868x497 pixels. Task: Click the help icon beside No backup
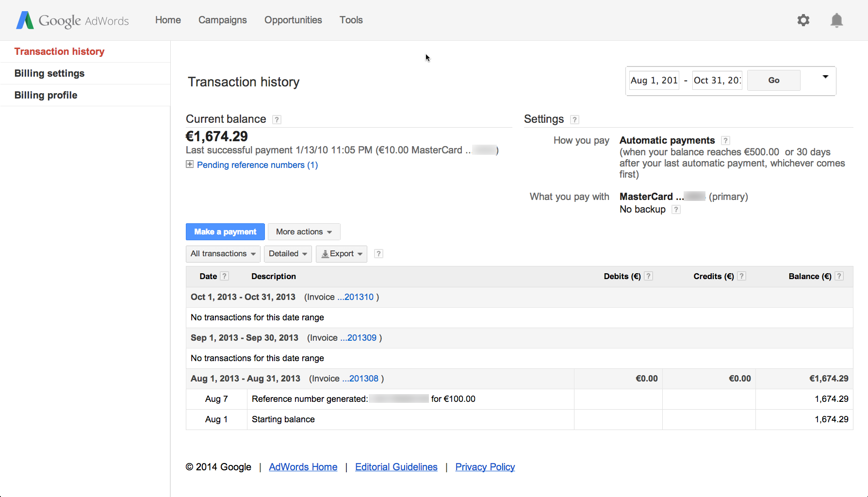(676, 209)
